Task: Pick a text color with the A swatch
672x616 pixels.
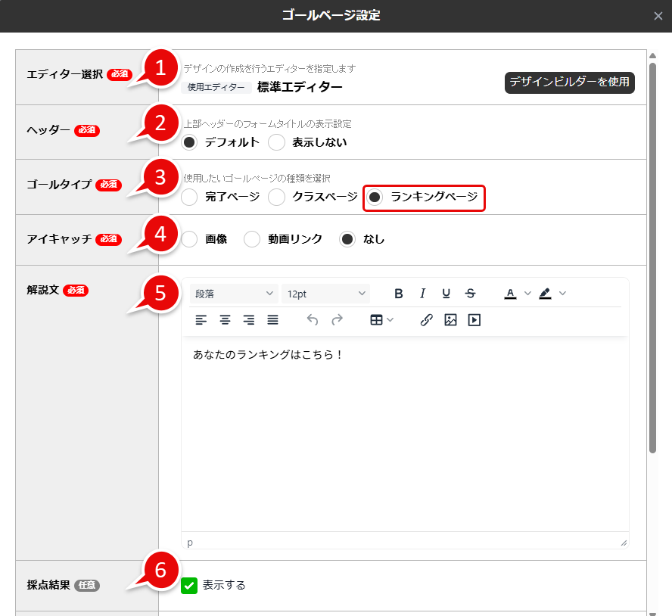Action: click(511, 293)
